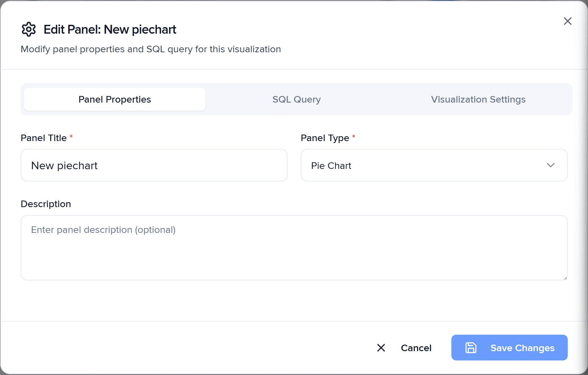The width and height of the screenshot is (588, 375).
Task: Click the X icon next to Cancel
Action: click(x=381, y=348)
